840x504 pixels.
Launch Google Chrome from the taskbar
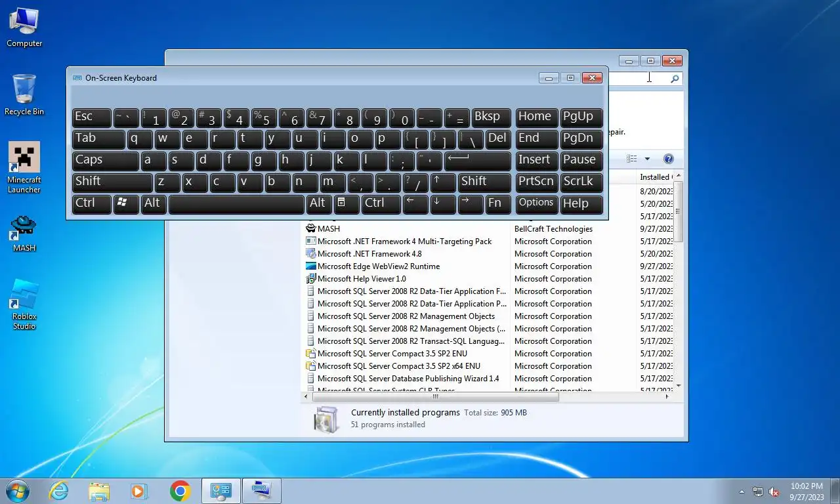180,491
